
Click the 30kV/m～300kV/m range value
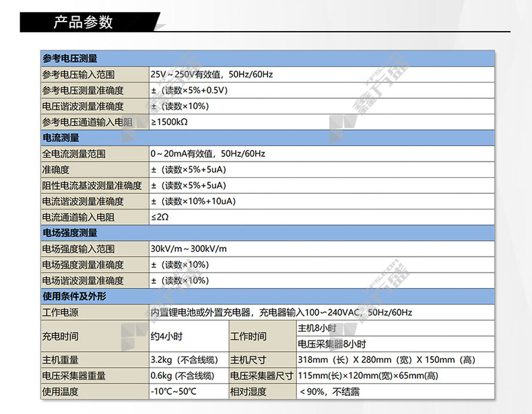click(189, 249)
